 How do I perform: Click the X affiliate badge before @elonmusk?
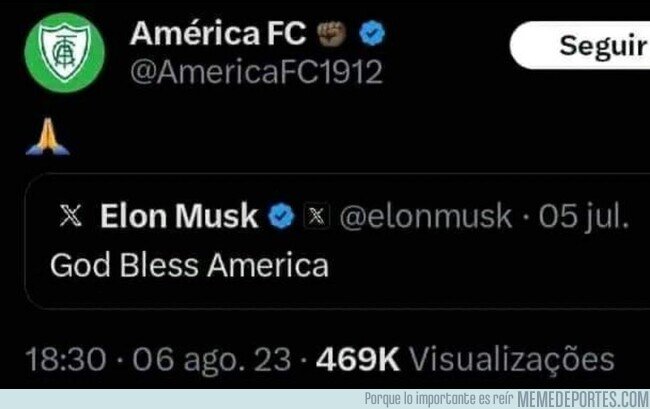(316, 215)
